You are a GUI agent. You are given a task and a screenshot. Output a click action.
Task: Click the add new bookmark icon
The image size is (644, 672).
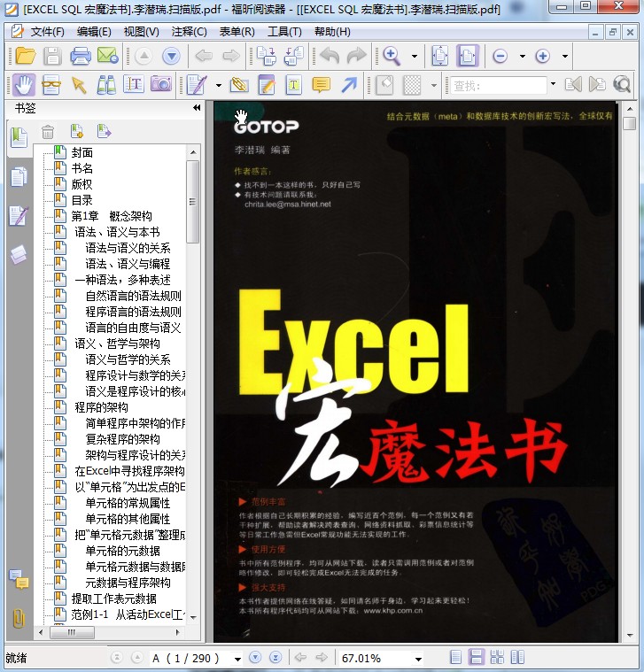[77, 131]
